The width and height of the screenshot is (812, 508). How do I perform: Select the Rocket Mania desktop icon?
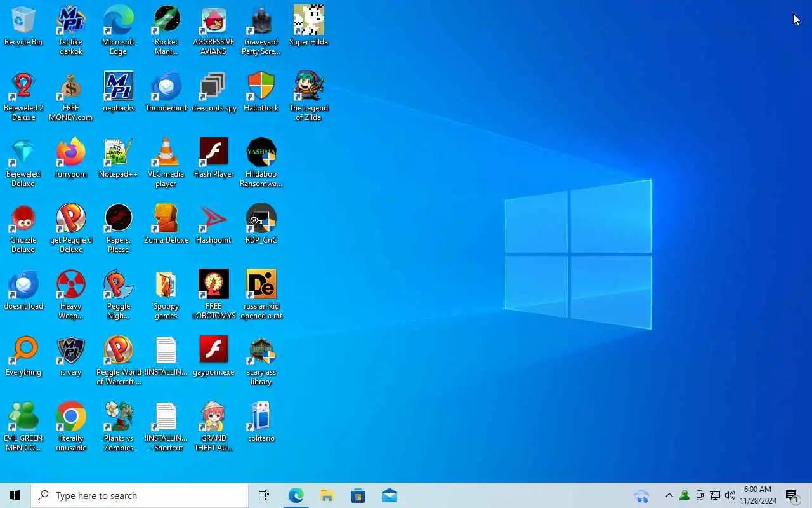click(x=166, y=30)
